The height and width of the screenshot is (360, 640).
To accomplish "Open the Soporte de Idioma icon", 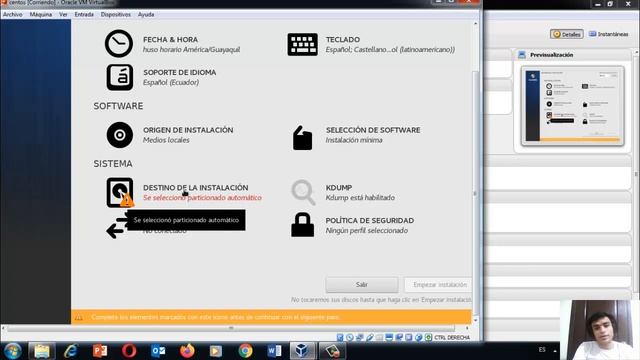I will pos(120,77).
